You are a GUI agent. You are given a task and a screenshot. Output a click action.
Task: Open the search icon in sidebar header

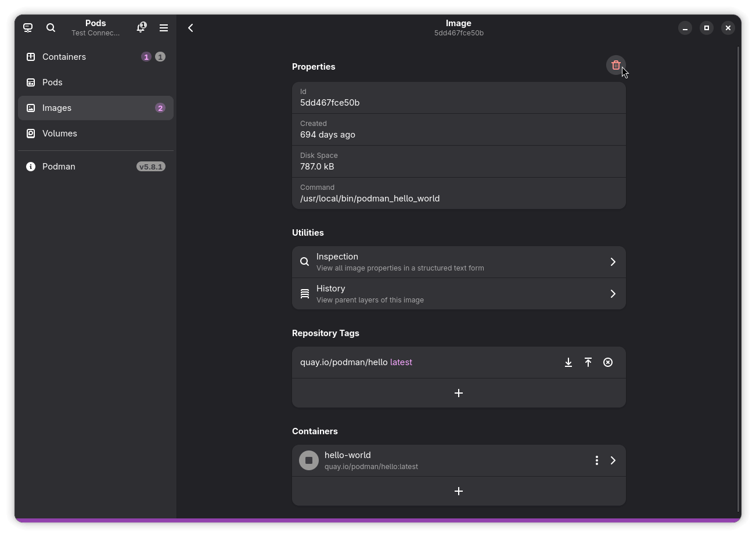point(51,28)
